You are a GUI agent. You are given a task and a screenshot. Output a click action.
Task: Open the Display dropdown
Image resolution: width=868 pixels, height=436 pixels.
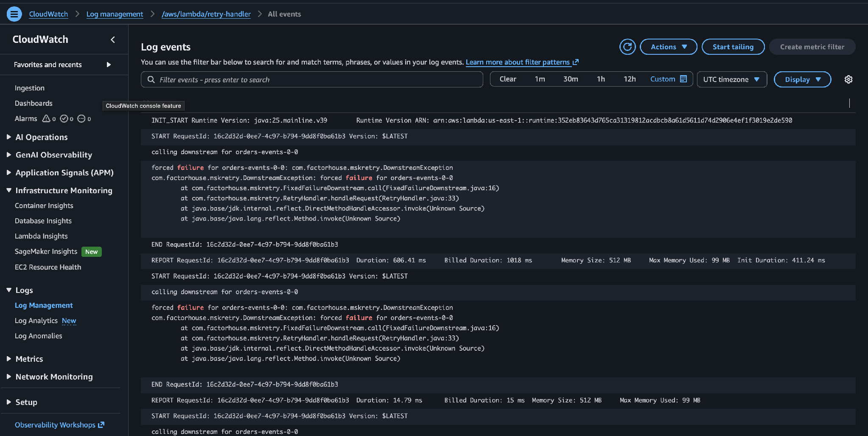(x=802, y=79)
